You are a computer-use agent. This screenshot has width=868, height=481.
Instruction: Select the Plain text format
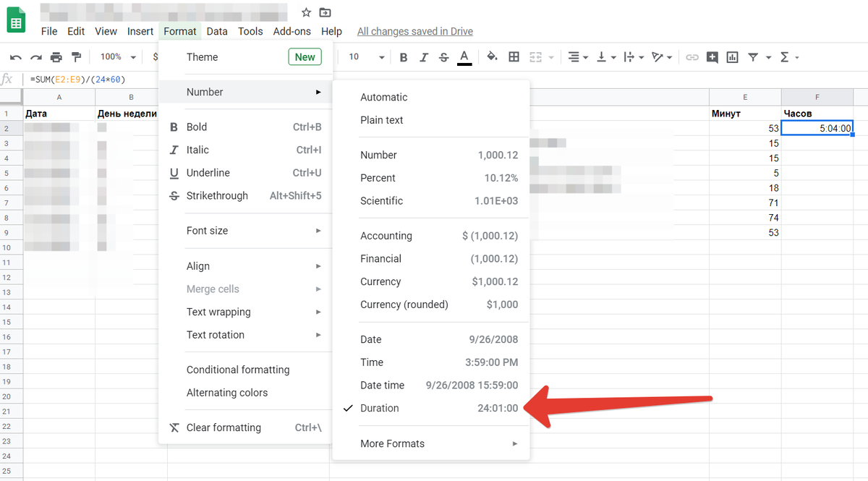point(431,120)
